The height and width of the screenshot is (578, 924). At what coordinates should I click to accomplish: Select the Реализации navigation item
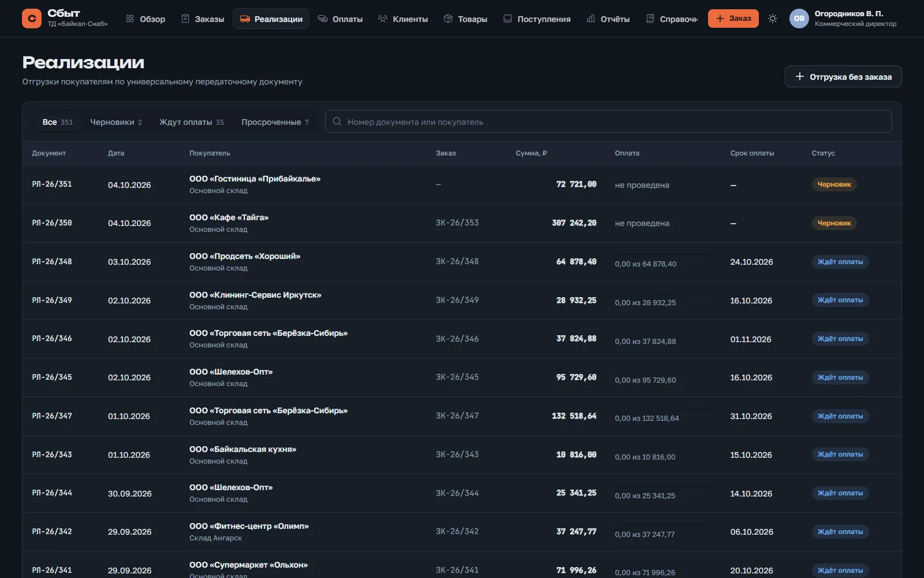(x=271, y=18)
